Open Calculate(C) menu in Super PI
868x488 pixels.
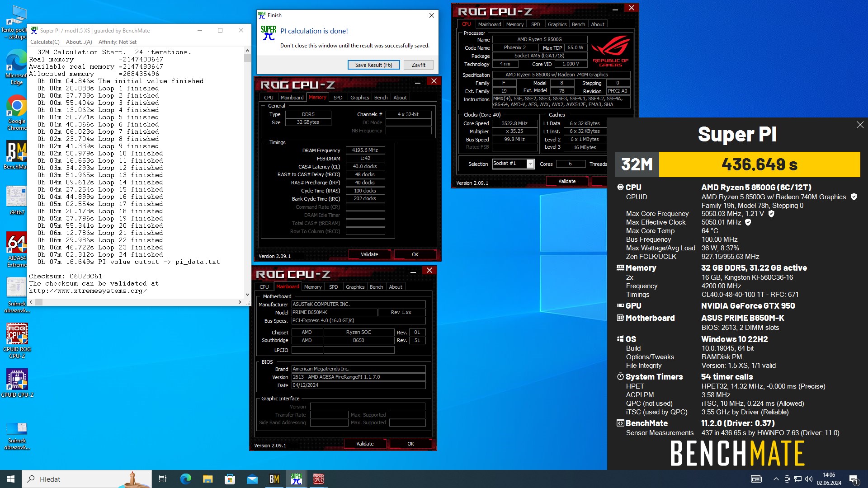[x=45, y=42]
